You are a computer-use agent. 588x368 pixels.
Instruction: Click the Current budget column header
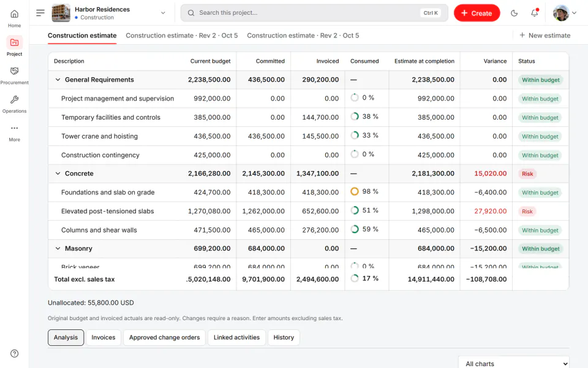click(210, 61)
